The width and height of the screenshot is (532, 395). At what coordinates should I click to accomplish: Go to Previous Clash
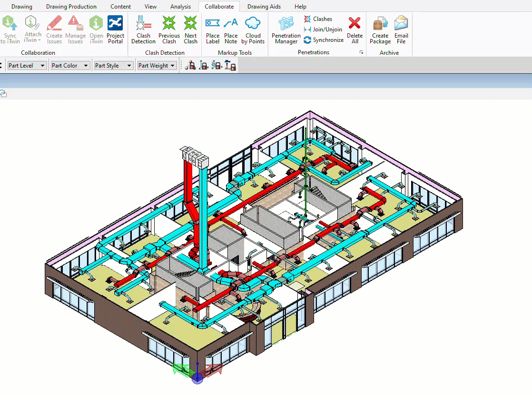tap(169, 30)
